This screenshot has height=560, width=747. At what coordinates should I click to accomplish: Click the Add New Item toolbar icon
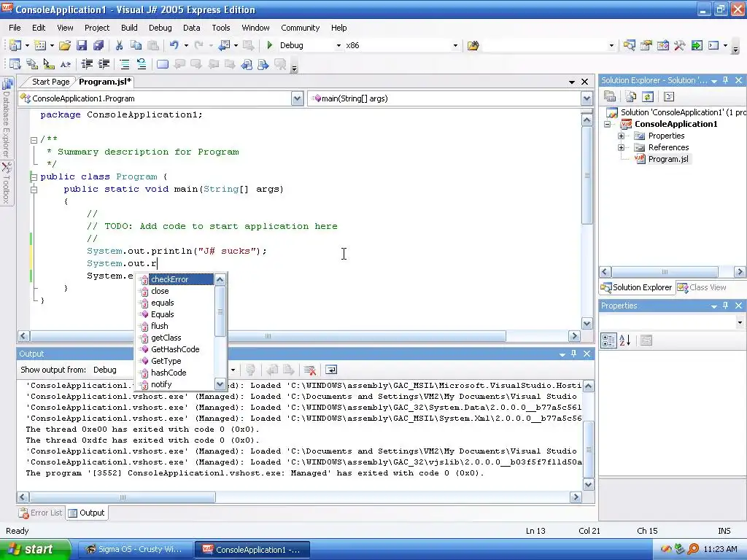pos(41,46)
